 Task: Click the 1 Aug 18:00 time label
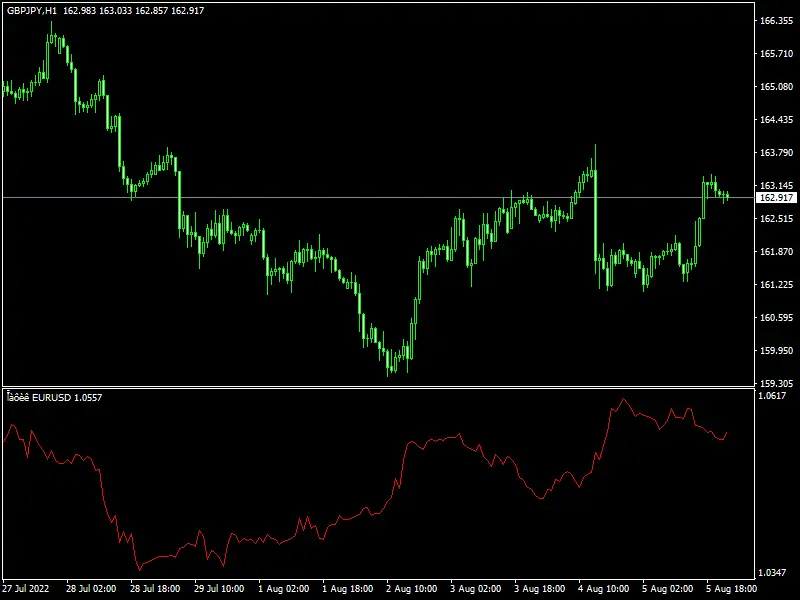click(x=347, y=588)
